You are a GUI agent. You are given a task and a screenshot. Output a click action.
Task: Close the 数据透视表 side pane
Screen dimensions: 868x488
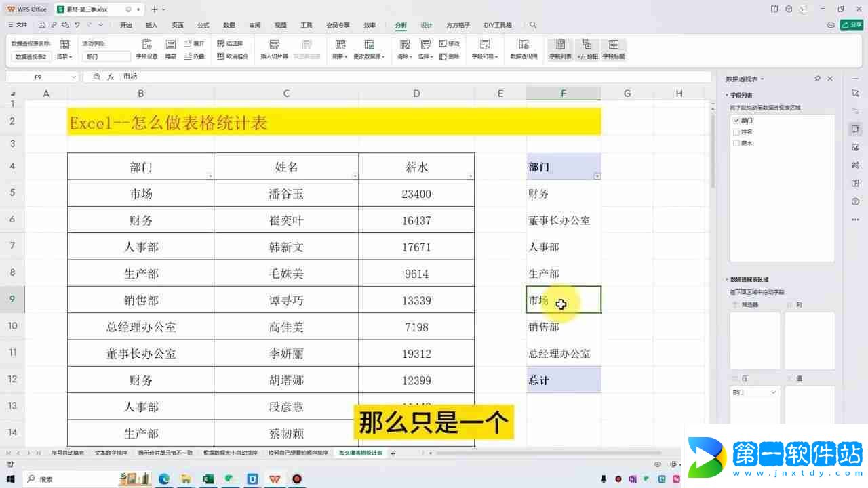click(830, 79)
